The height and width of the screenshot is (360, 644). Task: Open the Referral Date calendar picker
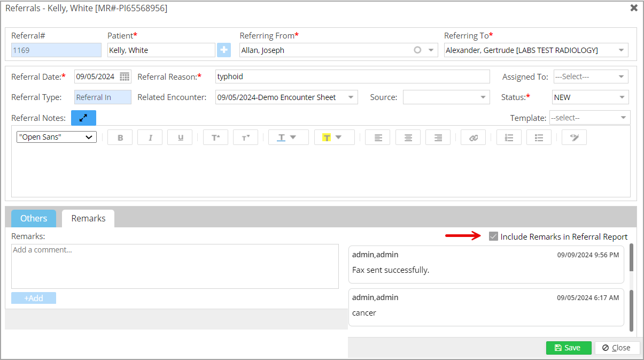(x=125, y=76)
